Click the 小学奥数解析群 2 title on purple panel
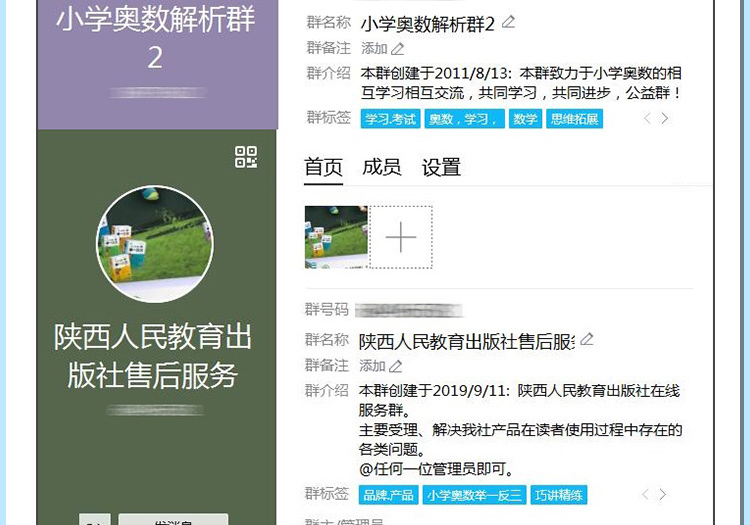 tap(155, 39)
